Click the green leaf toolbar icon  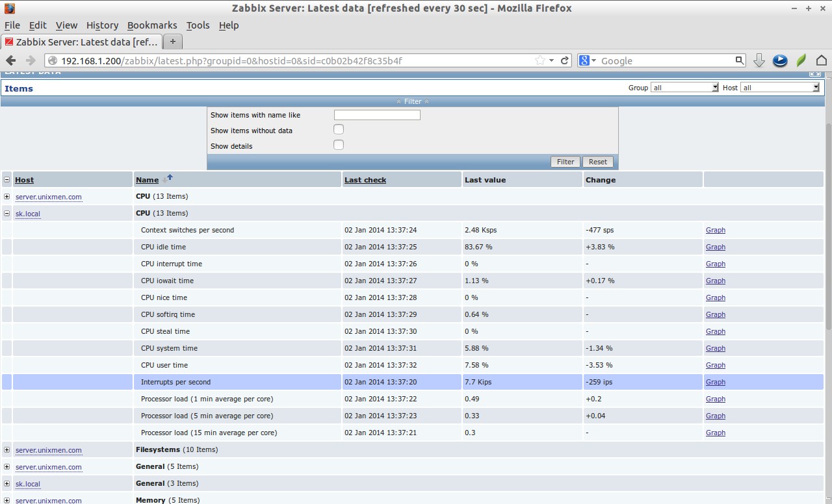(x=801, y=60)
